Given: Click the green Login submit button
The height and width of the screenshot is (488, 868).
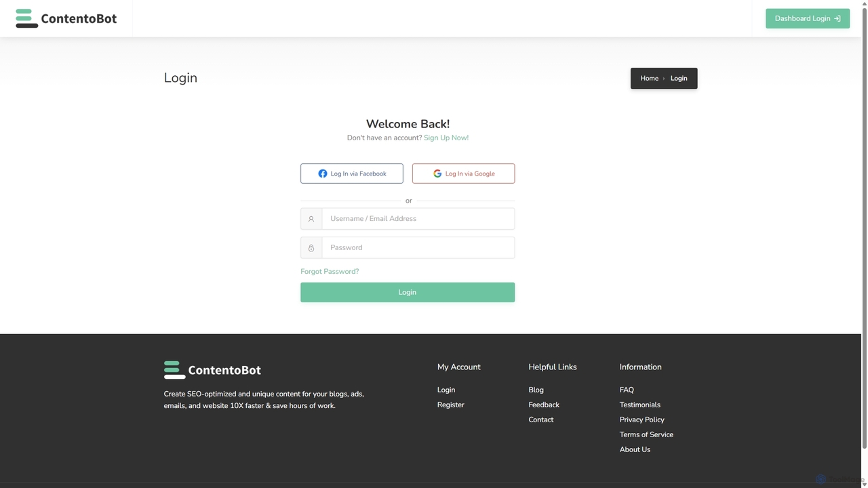Looking at the screenshot, I should (x=408, y=292).
